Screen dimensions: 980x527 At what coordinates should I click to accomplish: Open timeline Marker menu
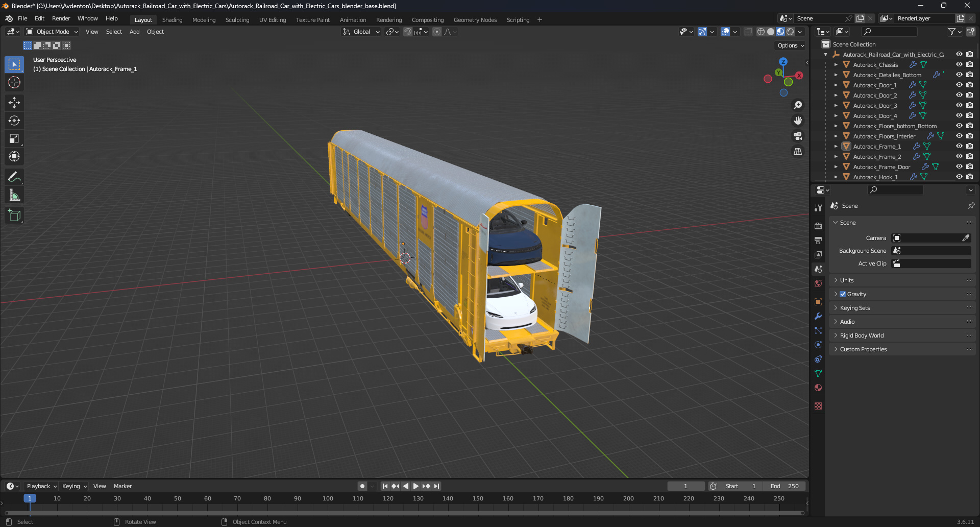tap(122, 486)
